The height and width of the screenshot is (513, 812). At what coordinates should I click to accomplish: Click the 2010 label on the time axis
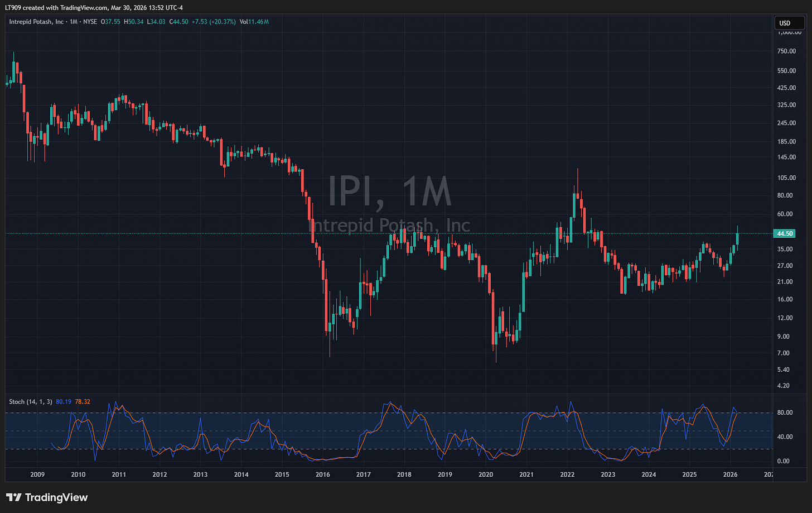(78, 474)
